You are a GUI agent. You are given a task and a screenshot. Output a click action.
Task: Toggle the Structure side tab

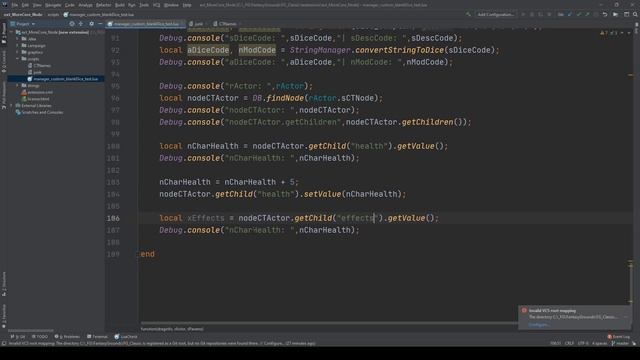[x=4, y=284]
